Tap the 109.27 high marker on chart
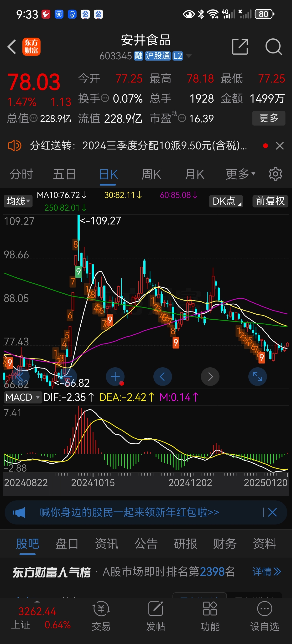The image size is (292, 644). tap(100, 221)
